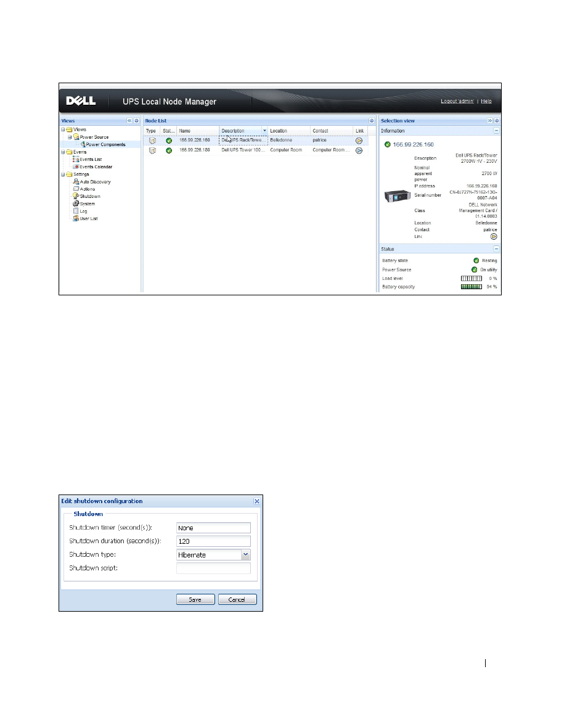The width and height of the screenshot is (588, 706).
Task: Collapse the Events tree folder
Action: coord(63,152)
